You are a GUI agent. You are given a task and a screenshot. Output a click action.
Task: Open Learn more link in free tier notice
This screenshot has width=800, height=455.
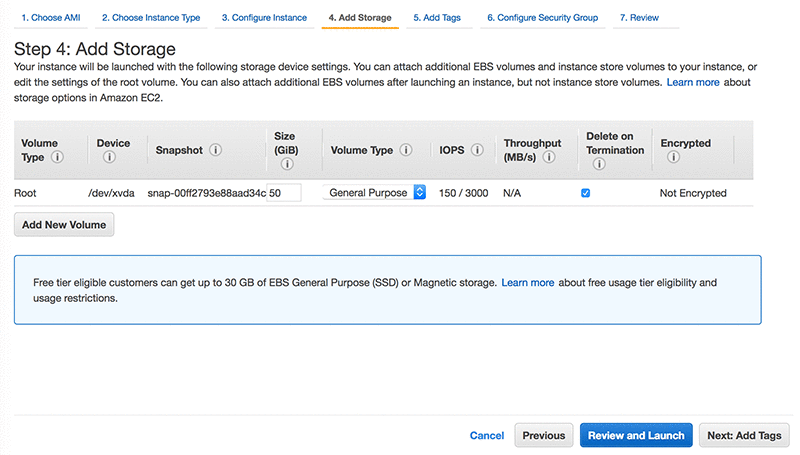(527, 283)
